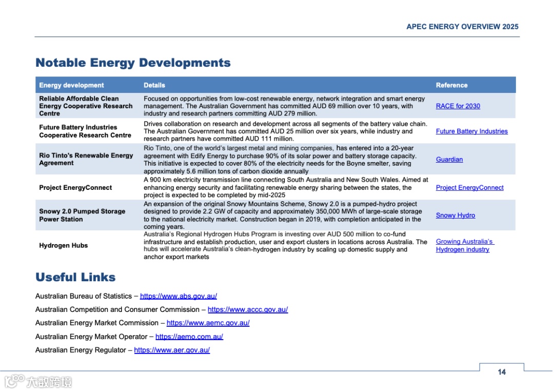
Task: Open the aemc.gov.au link
Action: pyautogui.click(x=208, y=323)
